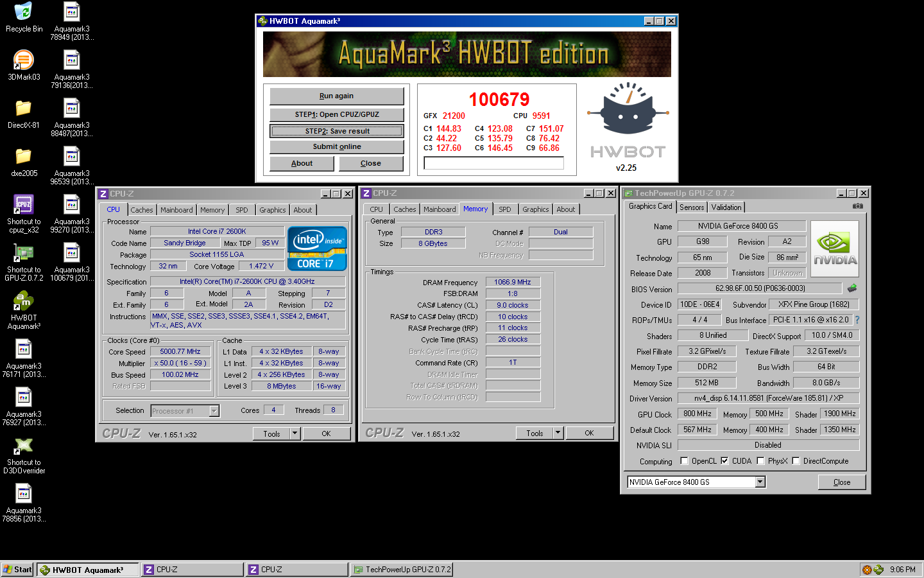This screenshot has height=578, width=924.
Task: Click the Core Speed 5000.77 MHz value
Action: point(180,351)
